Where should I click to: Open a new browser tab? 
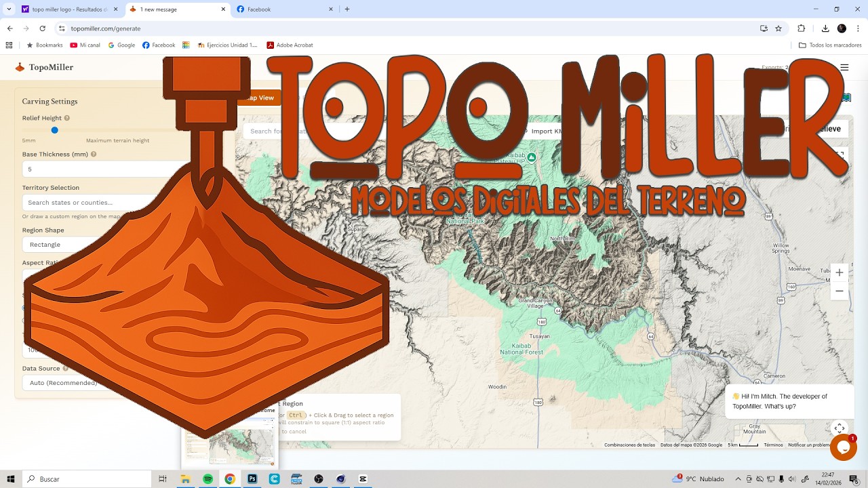click(347, 9)
